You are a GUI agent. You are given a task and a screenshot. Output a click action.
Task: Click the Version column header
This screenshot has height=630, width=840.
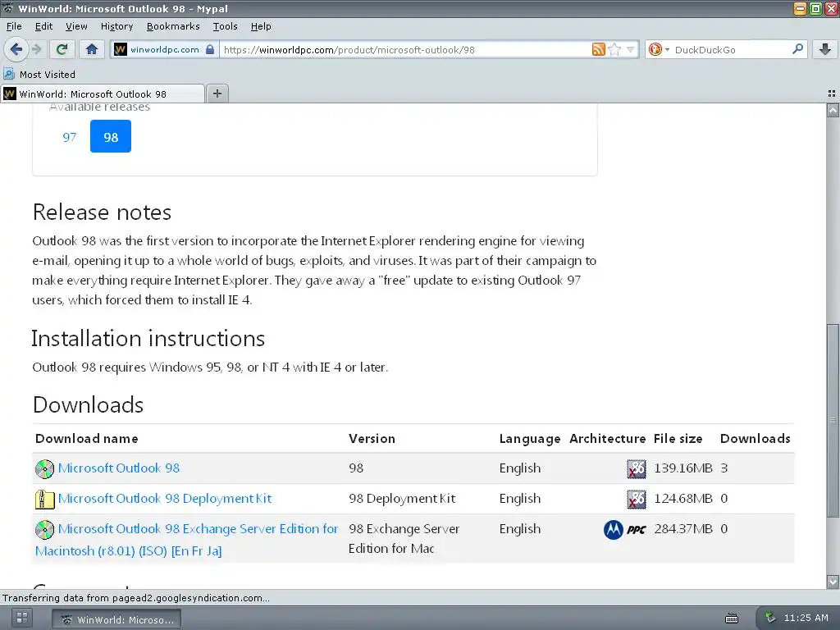point(372,439)
